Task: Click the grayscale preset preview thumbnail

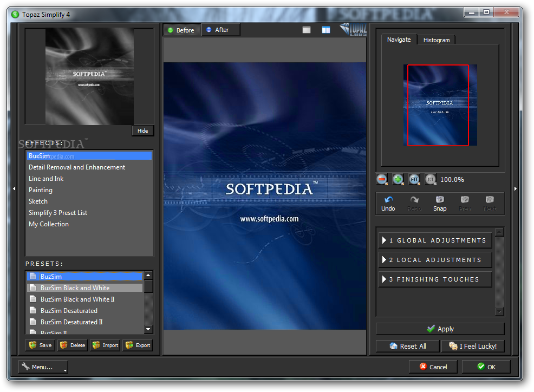Action: [x=89, y=76]
